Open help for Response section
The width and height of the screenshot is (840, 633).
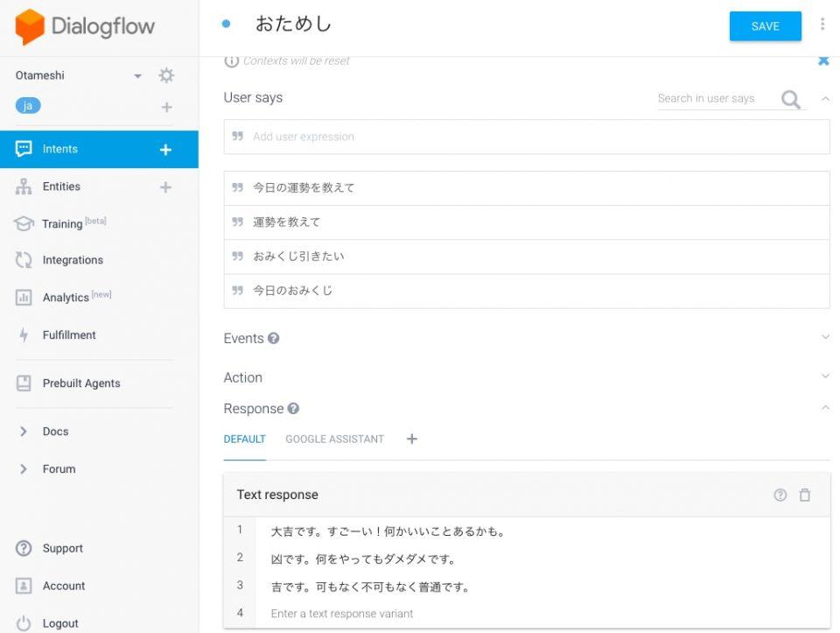point(293,408)
